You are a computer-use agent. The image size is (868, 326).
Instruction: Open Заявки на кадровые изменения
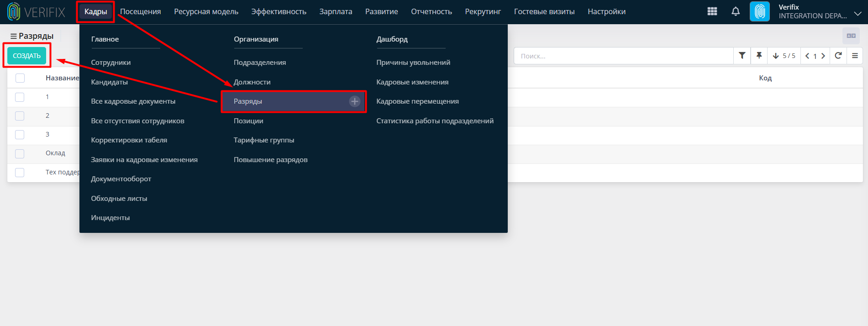pos(144,160)
